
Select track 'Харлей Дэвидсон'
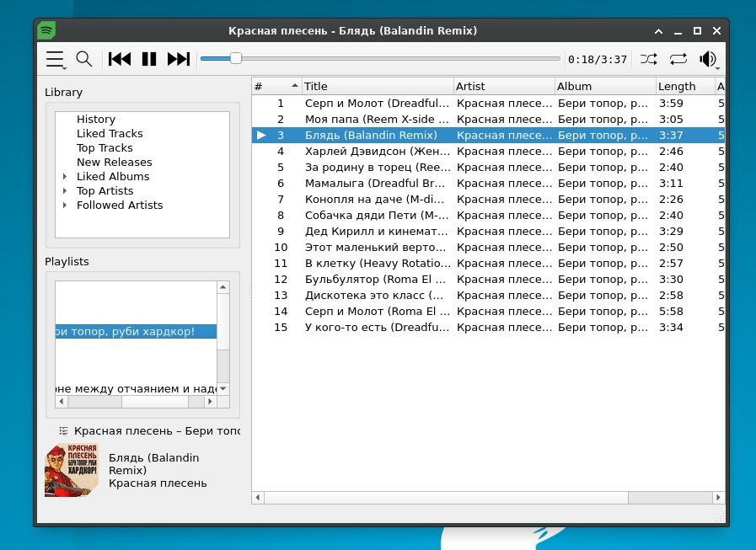488,152
